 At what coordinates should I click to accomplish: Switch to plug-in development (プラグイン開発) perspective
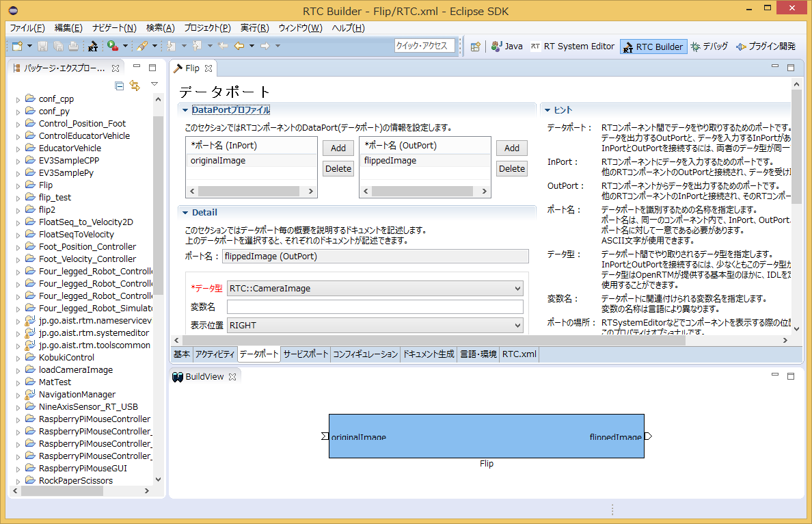pyautogui.click(x=766, y=46)
